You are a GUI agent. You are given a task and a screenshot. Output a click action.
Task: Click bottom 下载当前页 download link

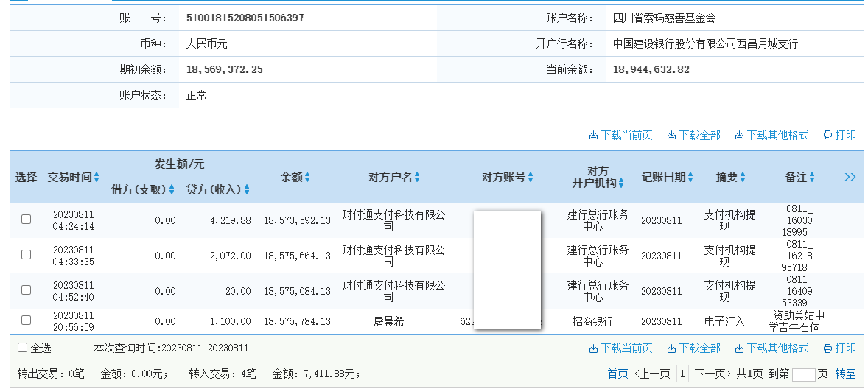620,348
